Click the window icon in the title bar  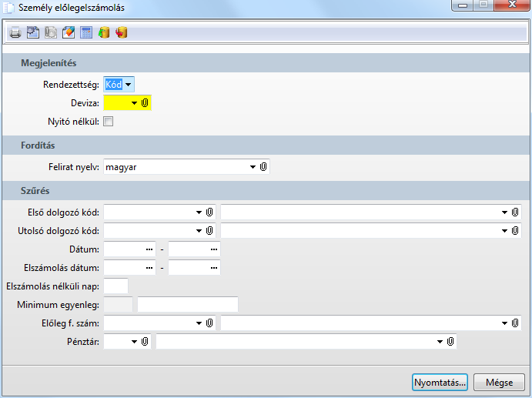coord(8,8)
